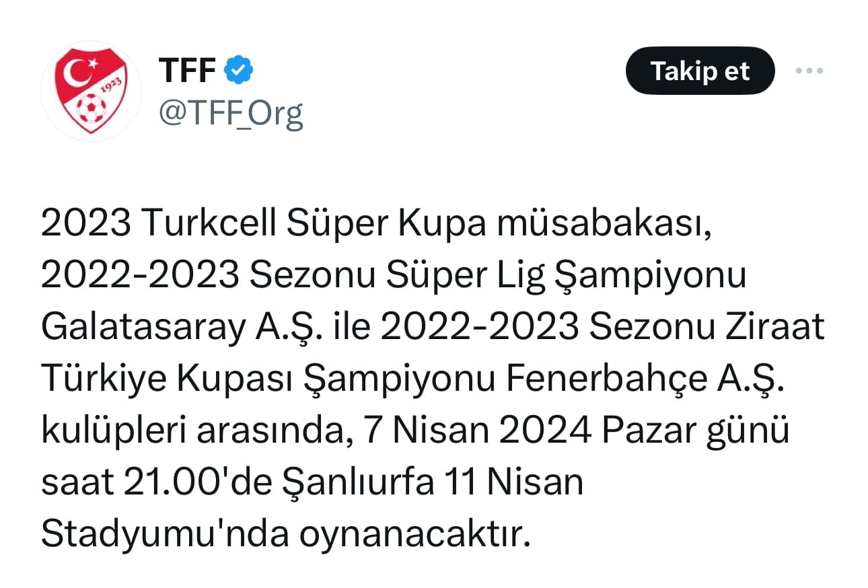
Task: Click the word 'Stadyumu'nda' in the last line
Action: pyautogui.click(x=165, y=536)
